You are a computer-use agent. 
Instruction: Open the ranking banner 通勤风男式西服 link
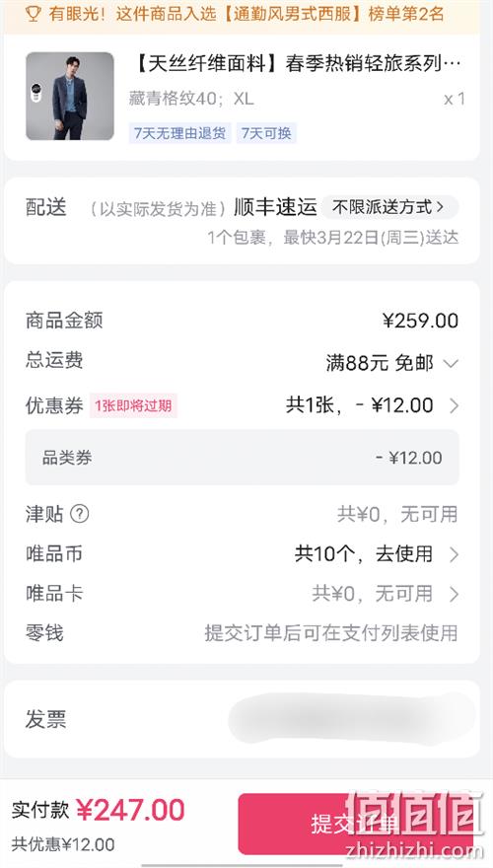click(x=292, y=14)
